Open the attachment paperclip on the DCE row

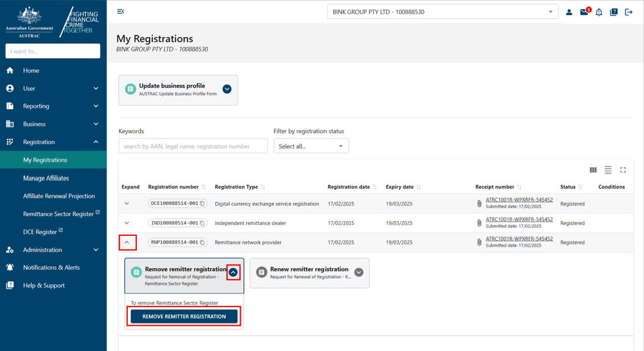(x=479, y=203)
